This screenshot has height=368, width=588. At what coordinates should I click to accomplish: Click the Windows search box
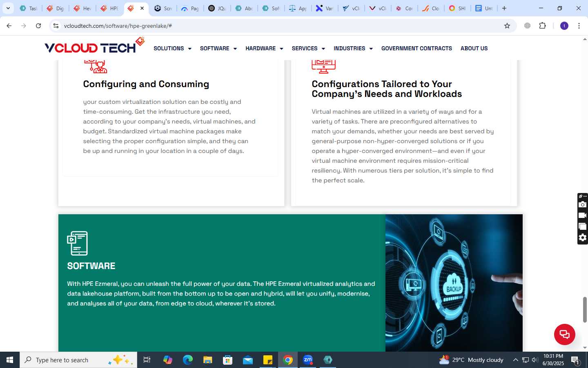(78, 360)
